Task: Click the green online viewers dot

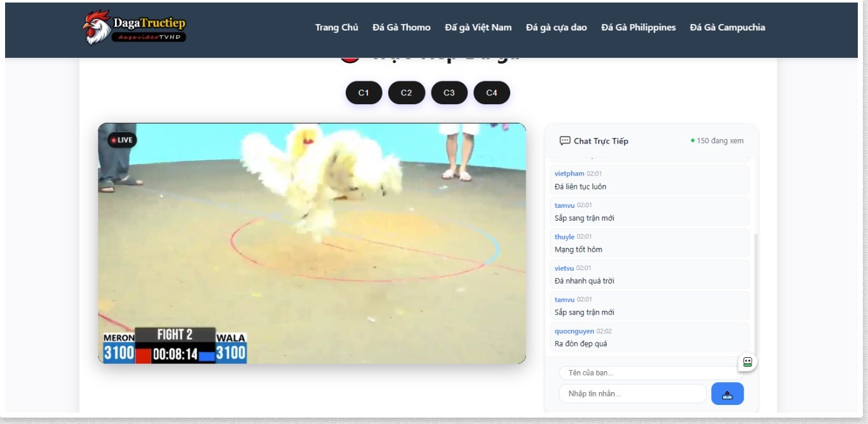Action: [693, 140]
